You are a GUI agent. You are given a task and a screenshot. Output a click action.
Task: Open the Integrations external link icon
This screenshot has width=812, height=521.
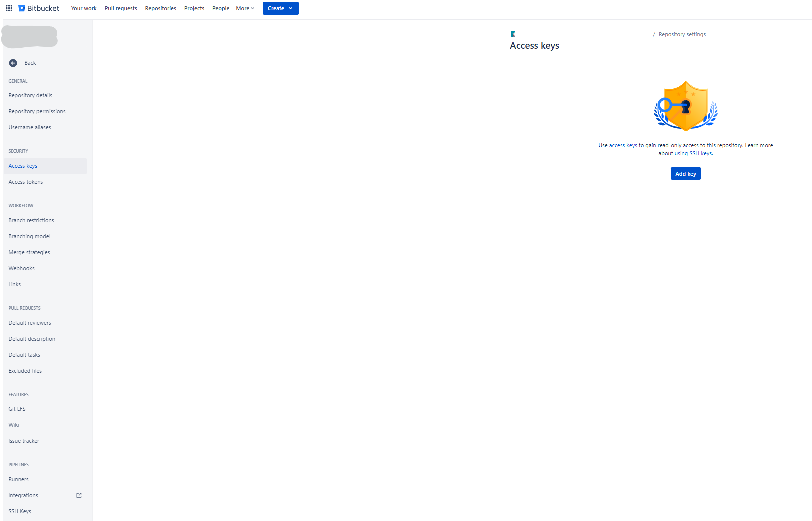click(x=79, y=495)
